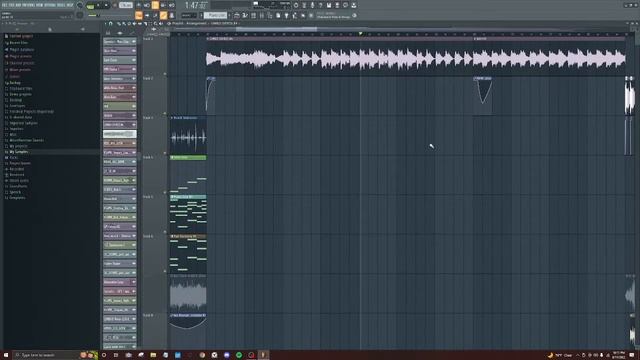The width and height of the screenshot is (640, 360).
Task: Click the playlist snap magnet icon
Action: 111,24
